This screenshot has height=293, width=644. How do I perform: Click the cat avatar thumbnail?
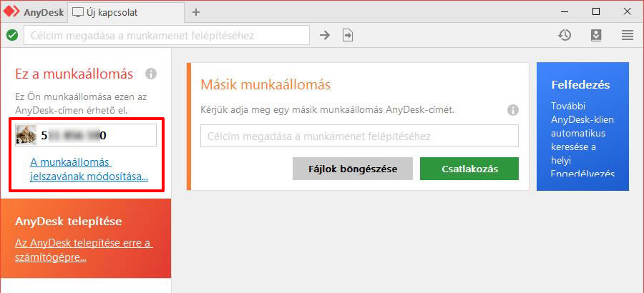point(26,135)
